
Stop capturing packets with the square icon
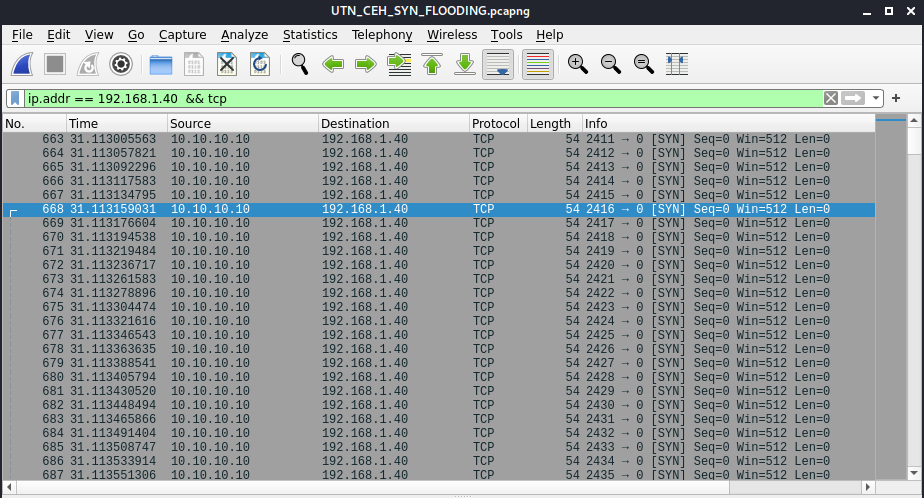(55, 64)
